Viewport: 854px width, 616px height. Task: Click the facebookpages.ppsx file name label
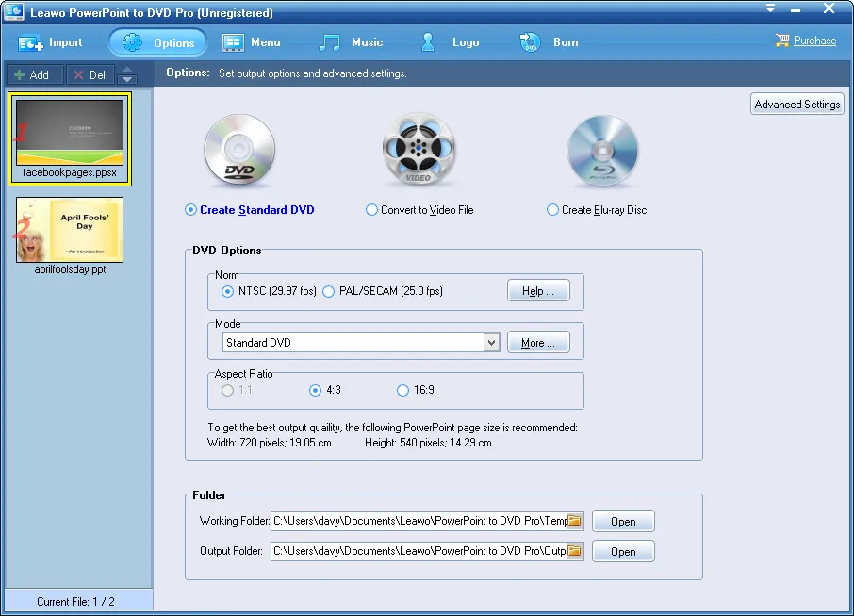(x=70, y=172)
